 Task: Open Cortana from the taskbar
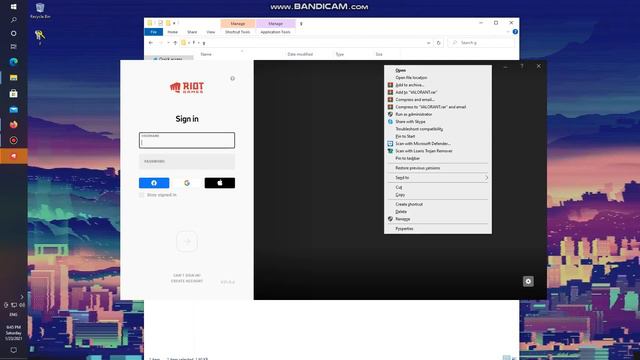[x=13, y=33]
